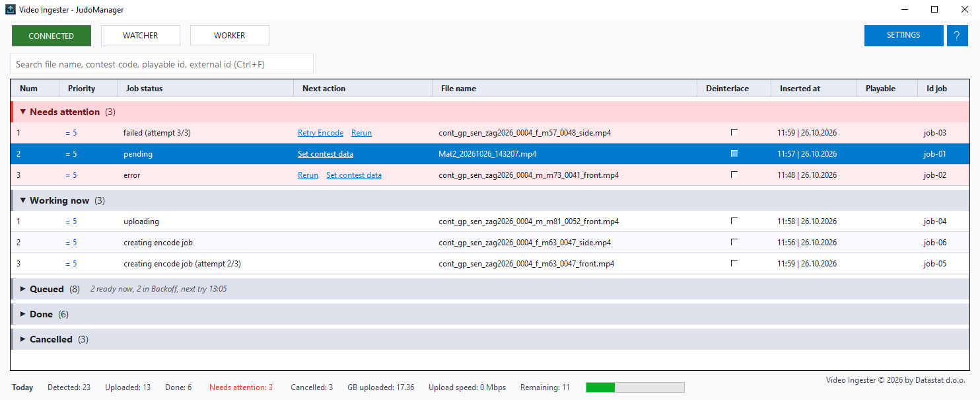Click Retry Encode for job-03

[320, 133]
